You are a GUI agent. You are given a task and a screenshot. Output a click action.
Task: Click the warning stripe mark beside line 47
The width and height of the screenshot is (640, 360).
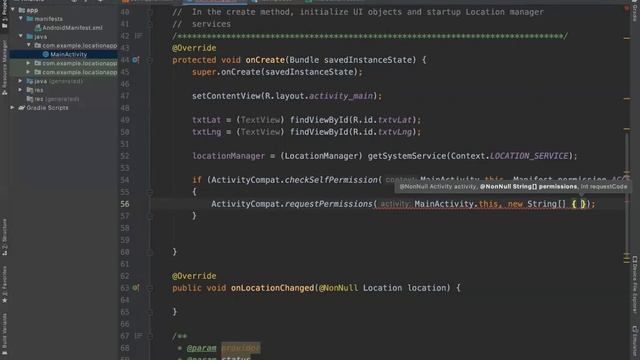(x=627, y=98)
